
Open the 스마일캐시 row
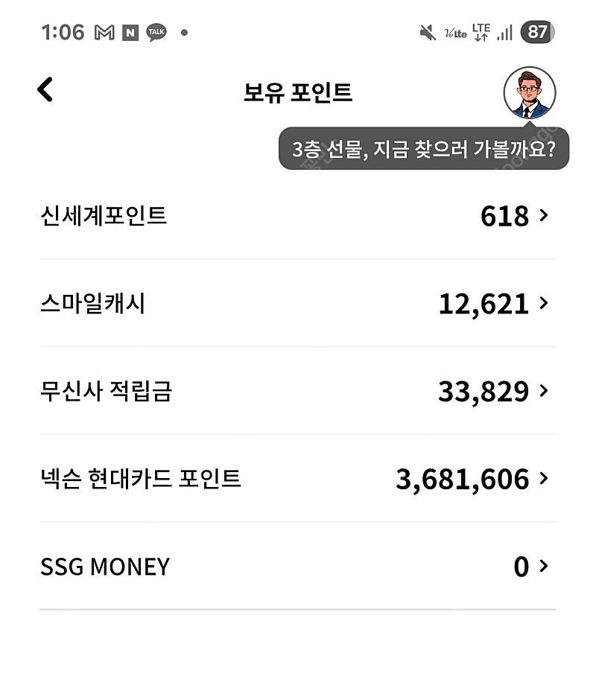298,303
